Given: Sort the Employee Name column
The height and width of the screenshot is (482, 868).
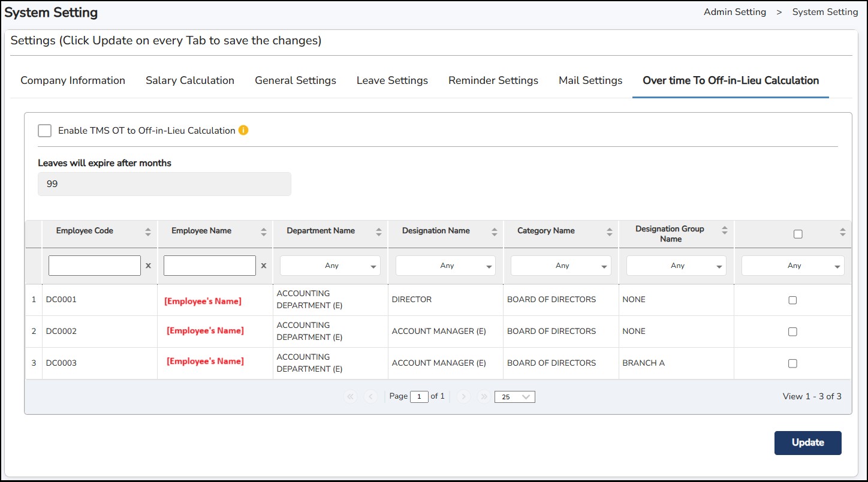Looking at the screenshot, I should coord(263,231).
